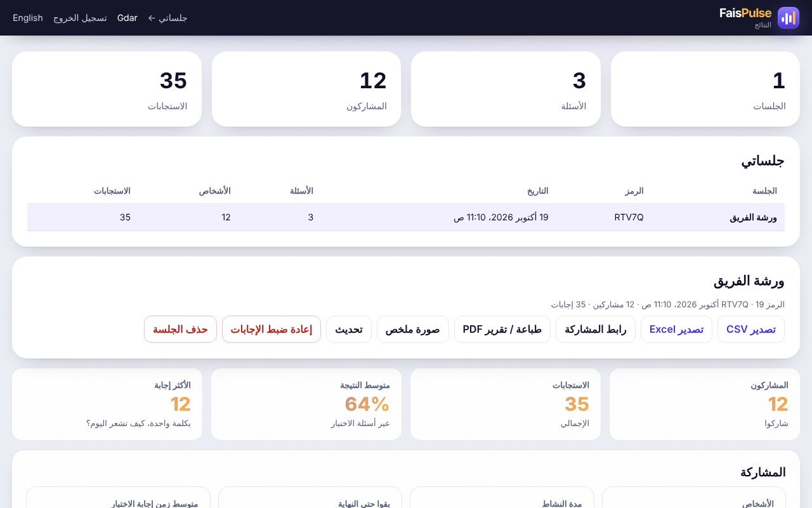Viewport: 812px width, 508px height.
Task: Click إعادة ضبط الإجابات reset button
Action: pos(272,329)
